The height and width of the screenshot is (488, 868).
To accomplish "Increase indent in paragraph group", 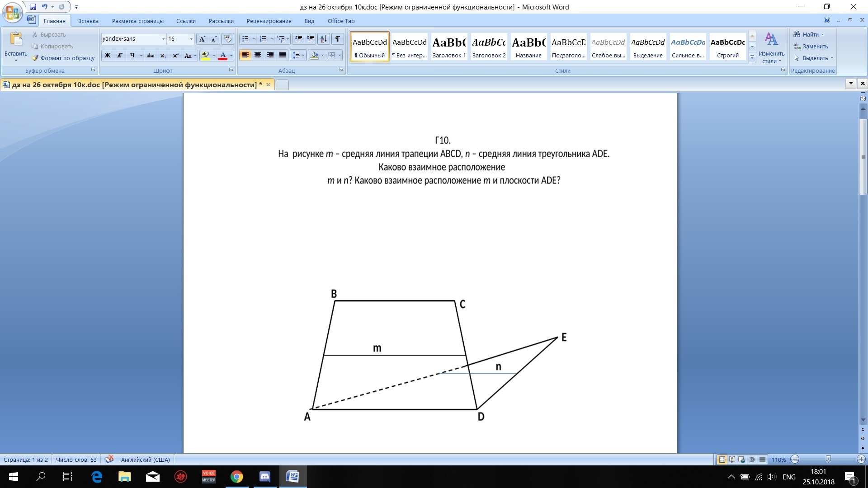I will pyautogui.click(x=310, y=39).
